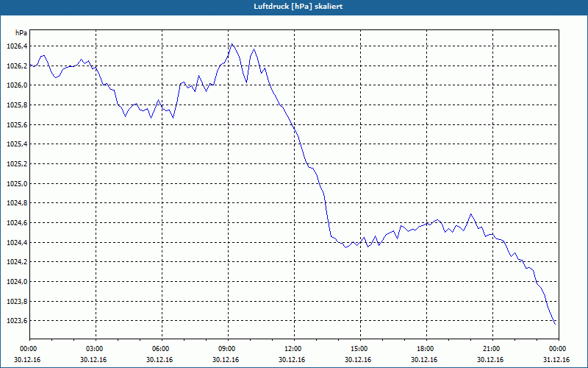Click the 12:00 time axis label
Image resolution: width=588 pixels, height=368 pixels.
click(293, 349)
